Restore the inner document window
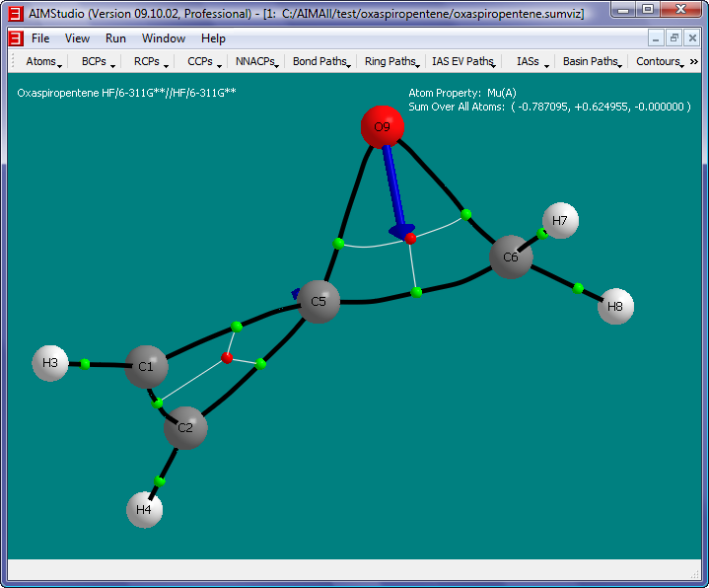This screenshot has width=709, height=588. tap(674, 38)
